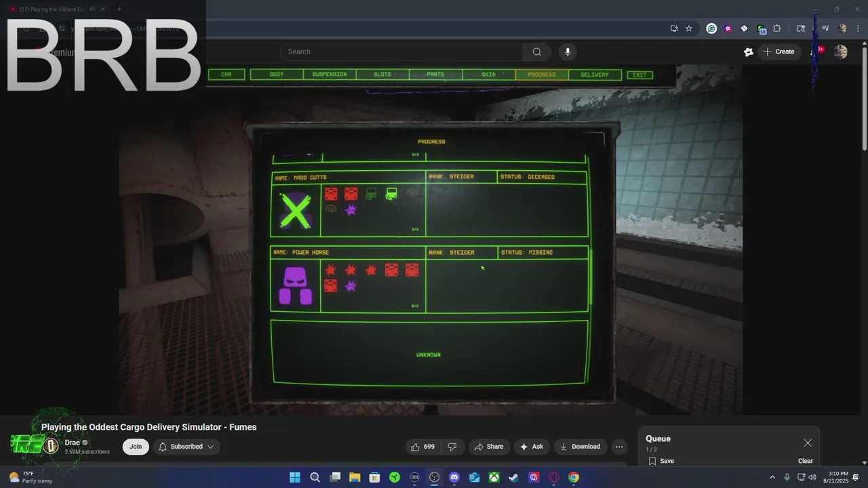Expand the Subscribed notification dropdown

[186, 447]
